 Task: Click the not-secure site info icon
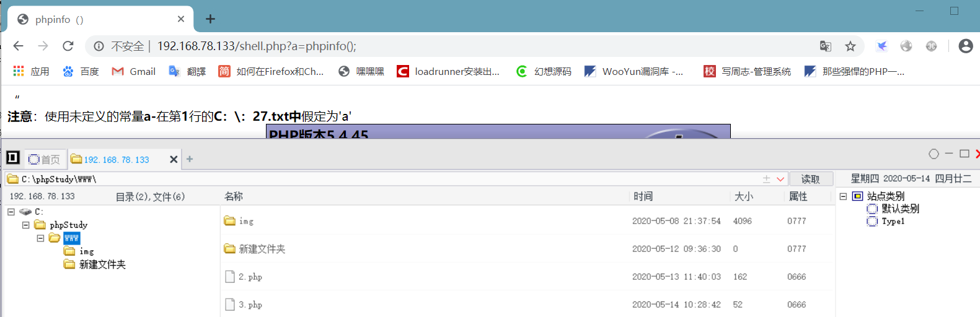(99, 46)
